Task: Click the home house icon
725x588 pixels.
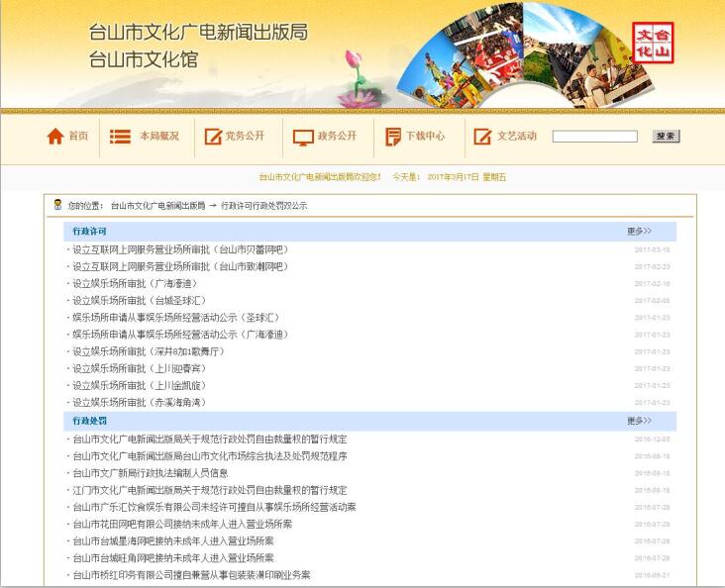Action: 55,137
